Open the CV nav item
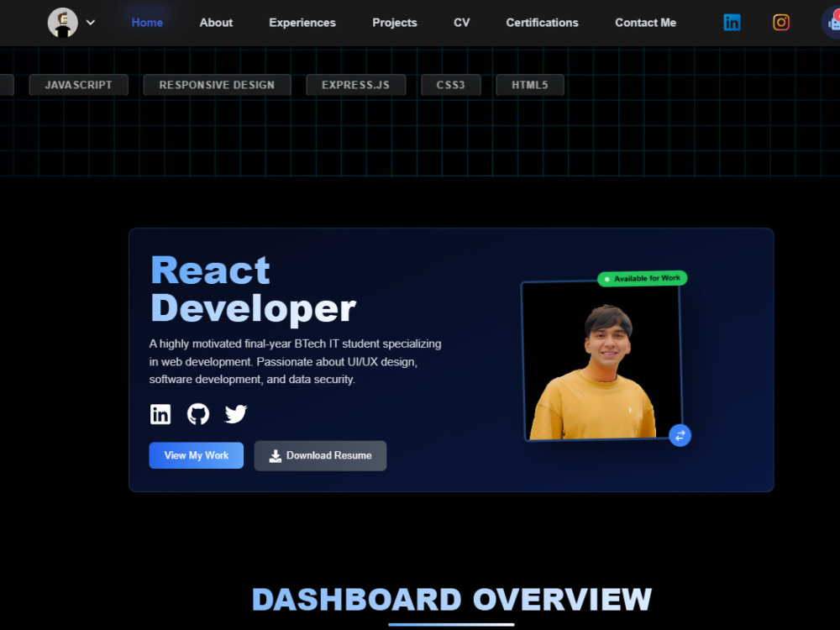This screenshot has height=630, width=840. [x=461, y=23]
